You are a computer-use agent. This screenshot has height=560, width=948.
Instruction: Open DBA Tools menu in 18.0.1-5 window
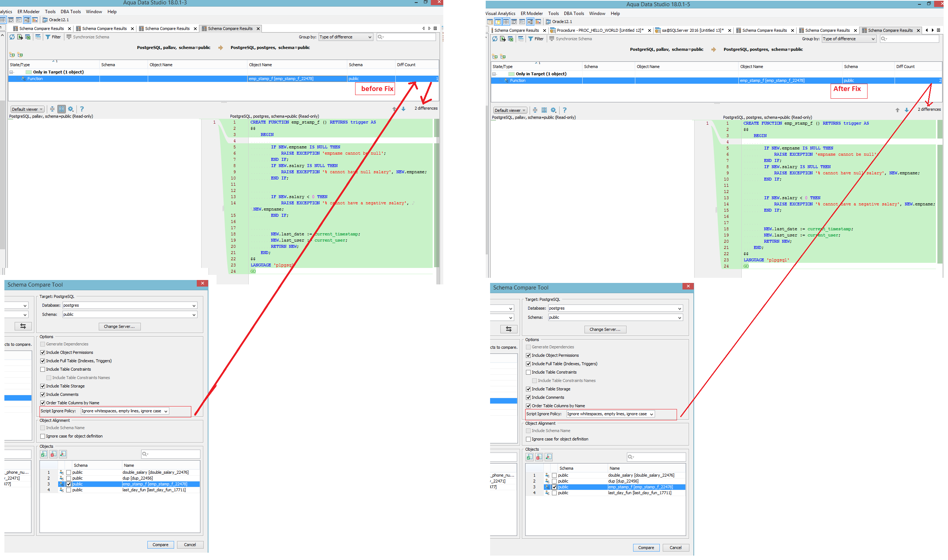tap(573, 14)
